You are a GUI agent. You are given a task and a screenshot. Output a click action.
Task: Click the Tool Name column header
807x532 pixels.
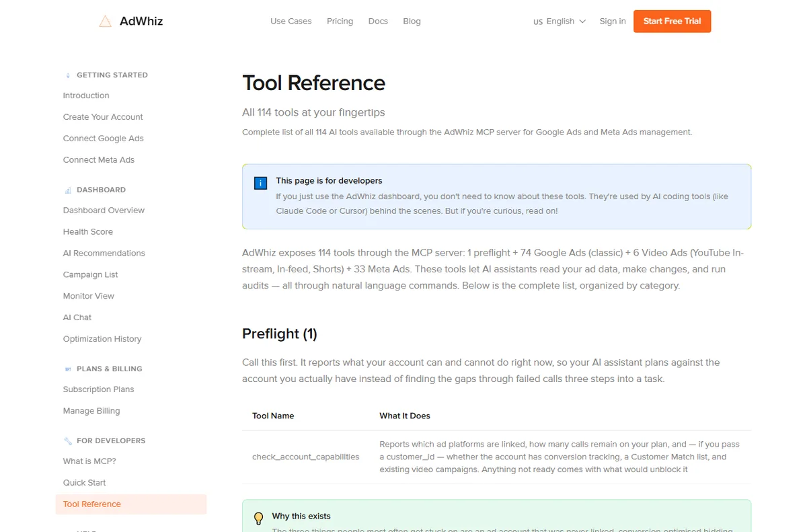(273, 416)
